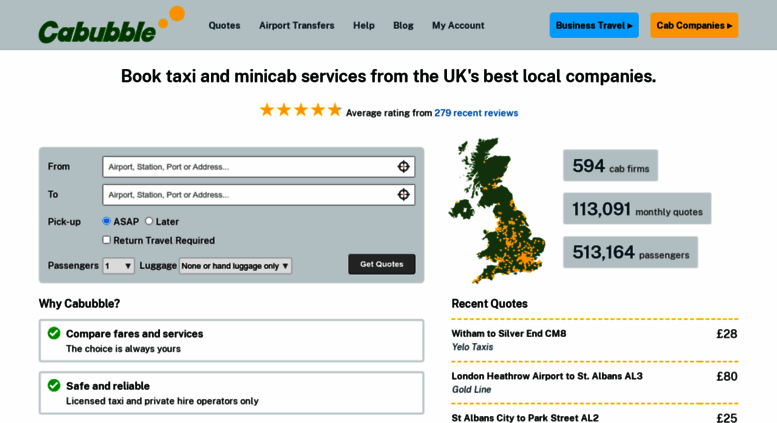This screenshot has width=777, height=423.
Task: Click the Why Cabubble? heading
Action: (79, 304)
